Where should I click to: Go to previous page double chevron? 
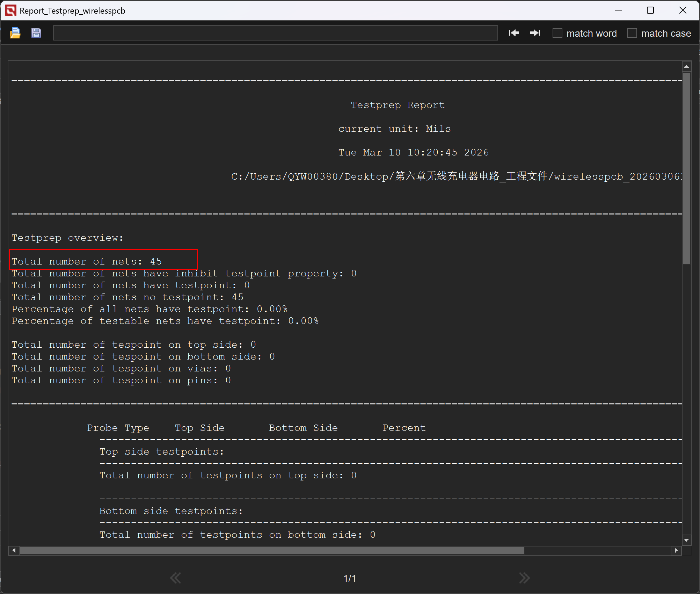(175, 578)
